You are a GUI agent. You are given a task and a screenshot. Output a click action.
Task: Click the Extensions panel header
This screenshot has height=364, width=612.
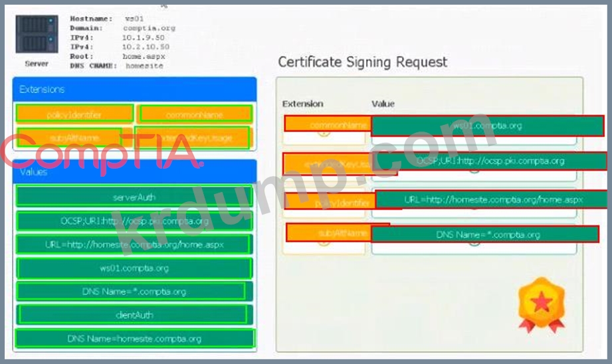[x=134, y=89]
